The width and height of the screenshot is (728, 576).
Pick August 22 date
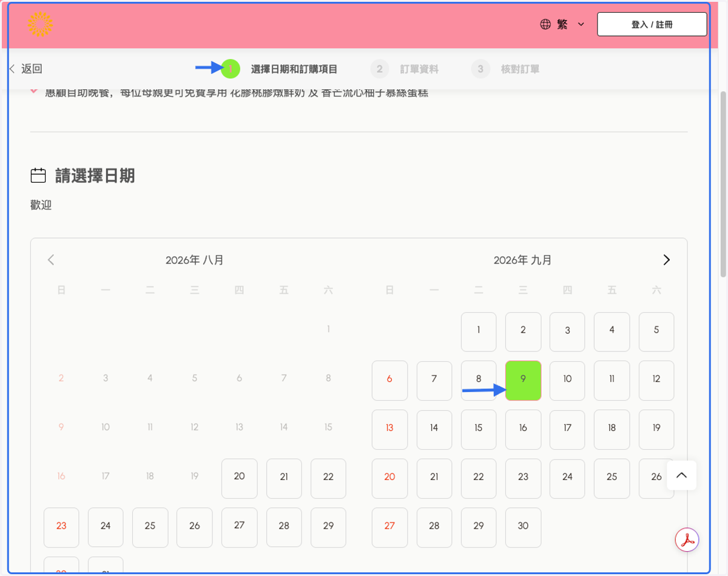[x=328, y=478]
